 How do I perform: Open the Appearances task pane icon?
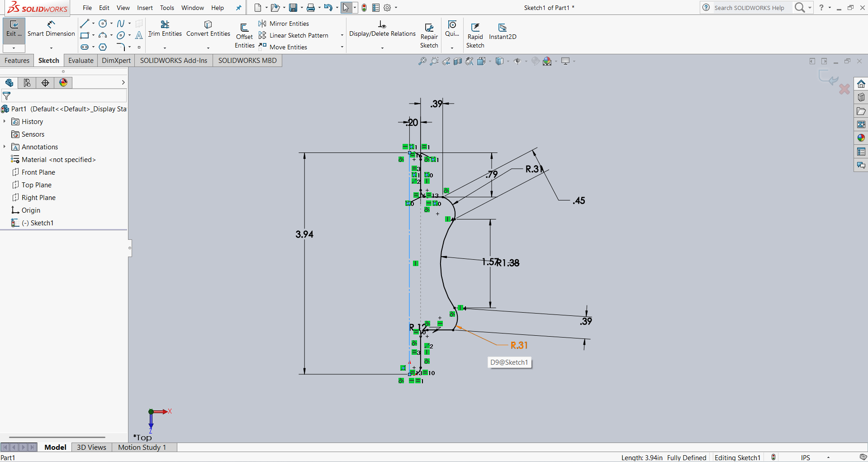pyautogui.click(x=861, y=138)
